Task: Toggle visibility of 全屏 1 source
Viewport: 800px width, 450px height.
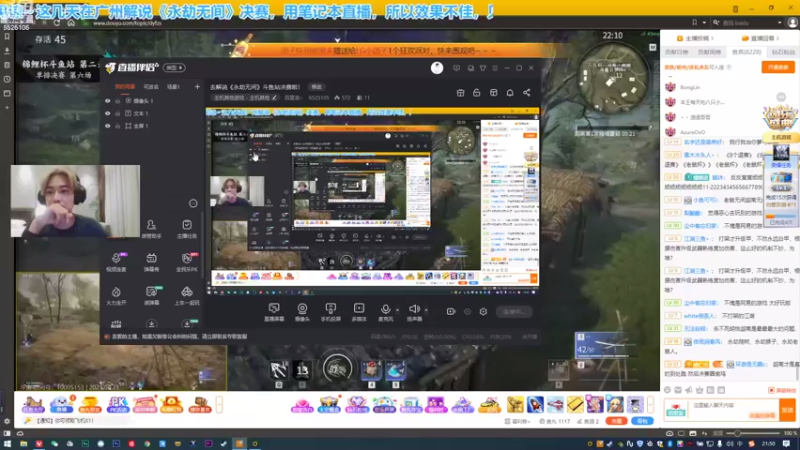Action: [108, 126]
